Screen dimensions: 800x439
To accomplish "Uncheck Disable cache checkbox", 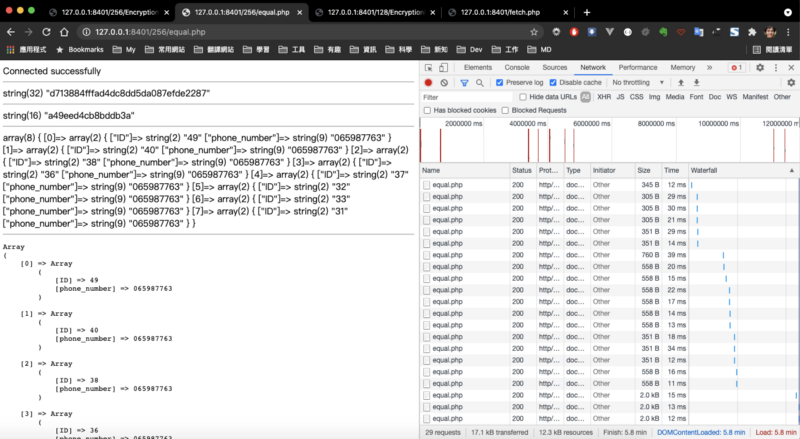I will tap(553, 83).
